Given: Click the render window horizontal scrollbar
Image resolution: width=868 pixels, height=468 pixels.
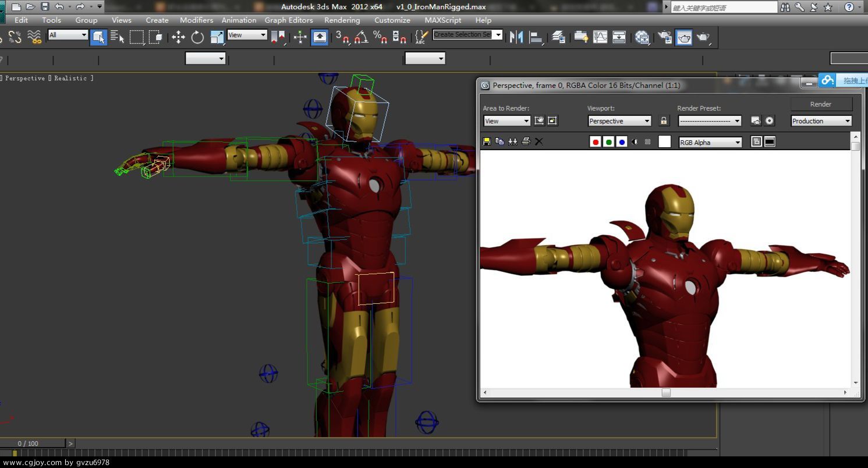Looking at the screenshot, I should coord(666,393).
